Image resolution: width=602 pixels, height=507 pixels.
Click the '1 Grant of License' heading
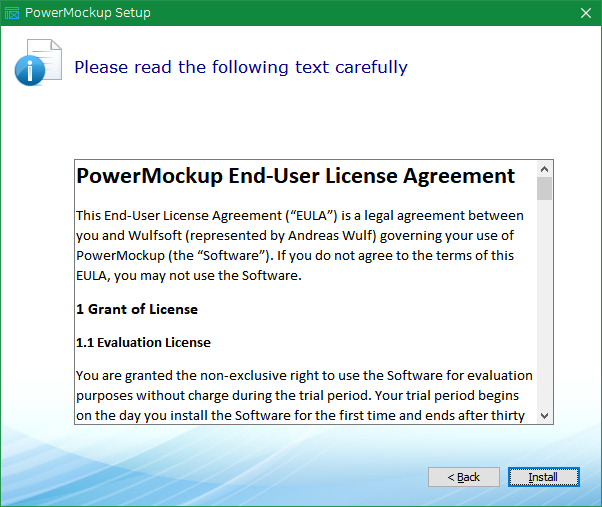137,309
